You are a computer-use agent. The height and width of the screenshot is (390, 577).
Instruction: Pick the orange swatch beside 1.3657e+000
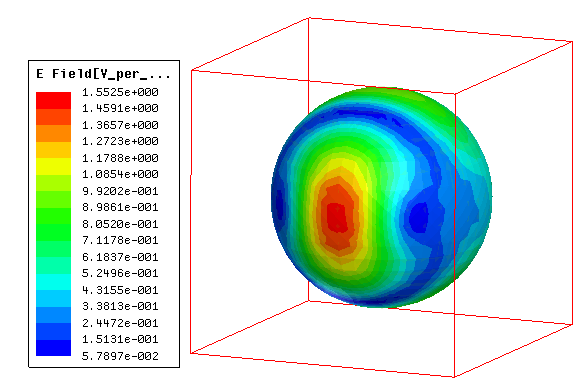click(x=53, y=134)
